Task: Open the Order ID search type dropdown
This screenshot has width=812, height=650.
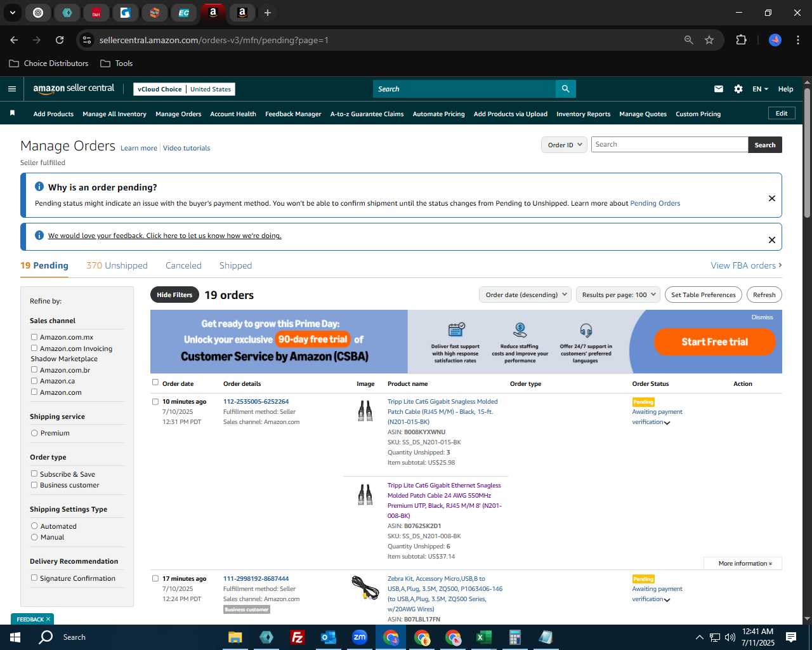Action: point(565,145)
